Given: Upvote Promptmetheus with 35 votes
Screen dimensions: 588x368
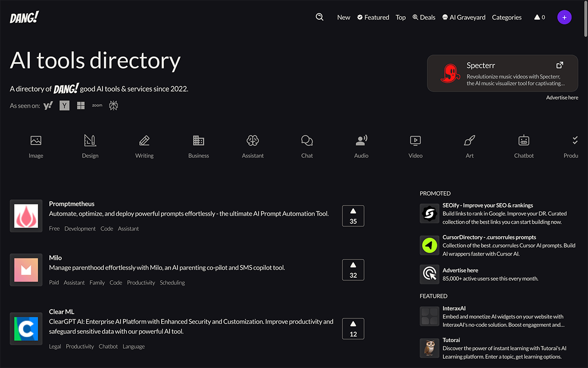Looking at the screenshot, I should pos(353,216).
